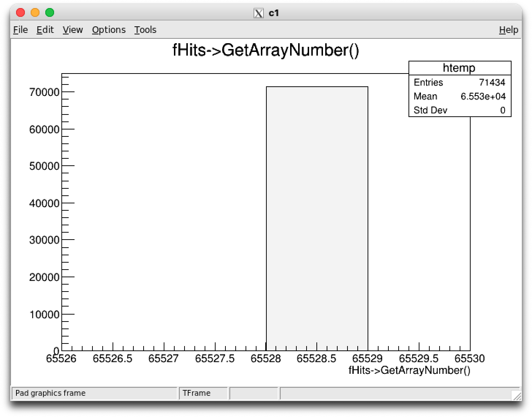Click the X11 application icon in title bar

[259, 13]
